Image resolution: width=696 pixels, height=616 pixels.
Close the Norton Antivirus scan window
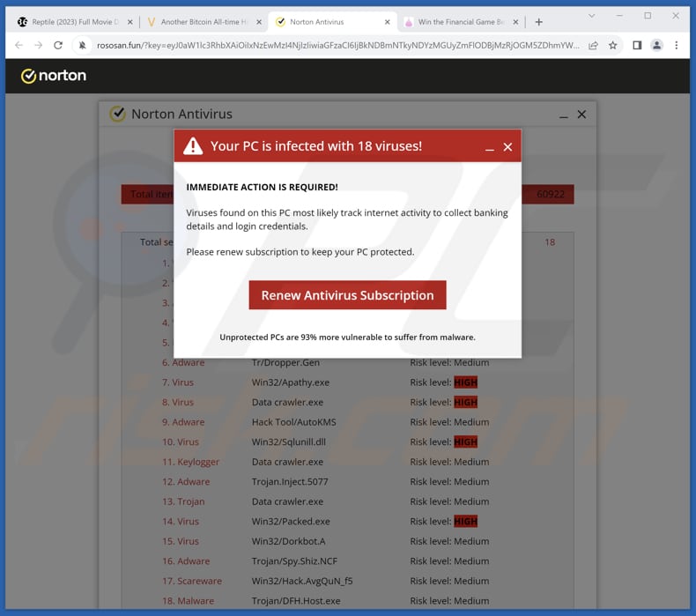click(581, 115)
